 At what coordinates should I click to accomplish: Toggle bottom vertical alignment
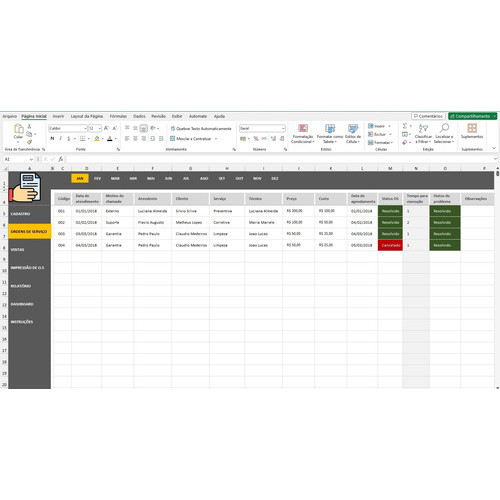pyautogui.click(x=144, y=128)
